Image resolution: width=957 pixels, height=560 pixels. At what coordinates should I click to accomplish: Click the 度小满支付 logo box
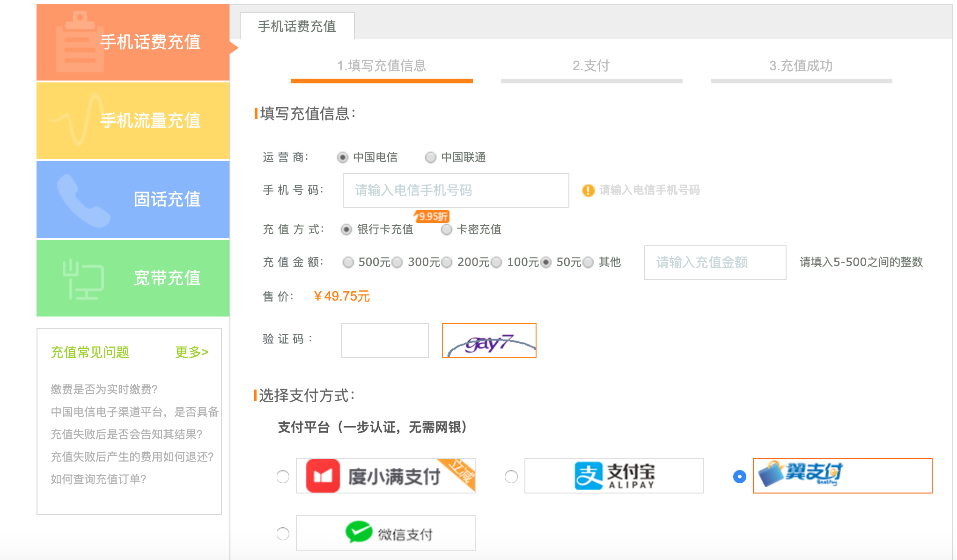tap(386, 476)
